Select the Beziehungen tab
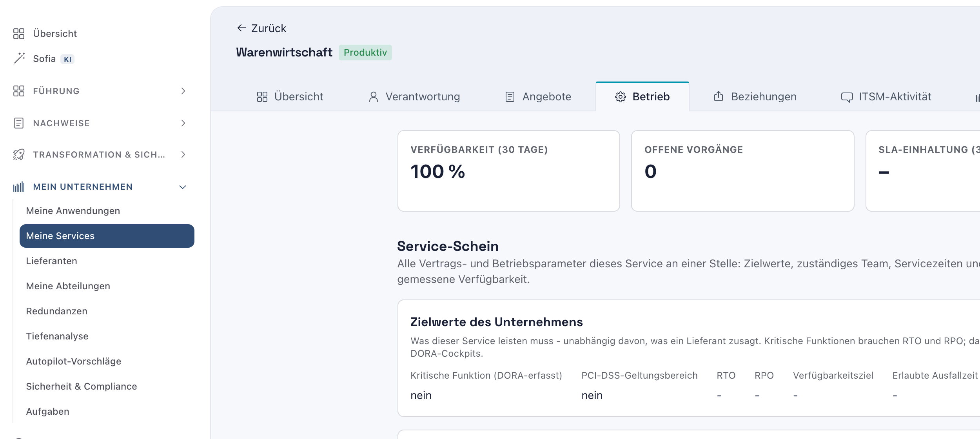The width and height of the screenshot is (980, 439). click(x=755, y=97)
